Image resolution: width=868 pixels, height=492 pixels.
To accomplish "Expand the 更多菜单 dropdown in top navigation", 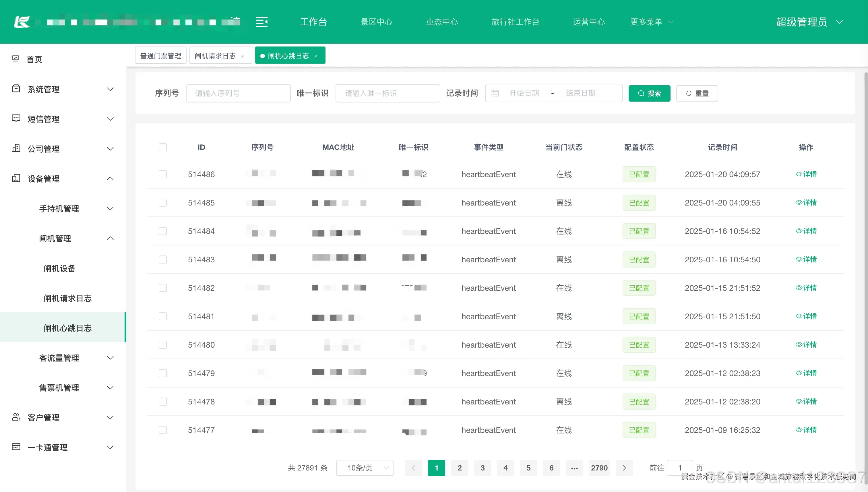I will [651, 22].
